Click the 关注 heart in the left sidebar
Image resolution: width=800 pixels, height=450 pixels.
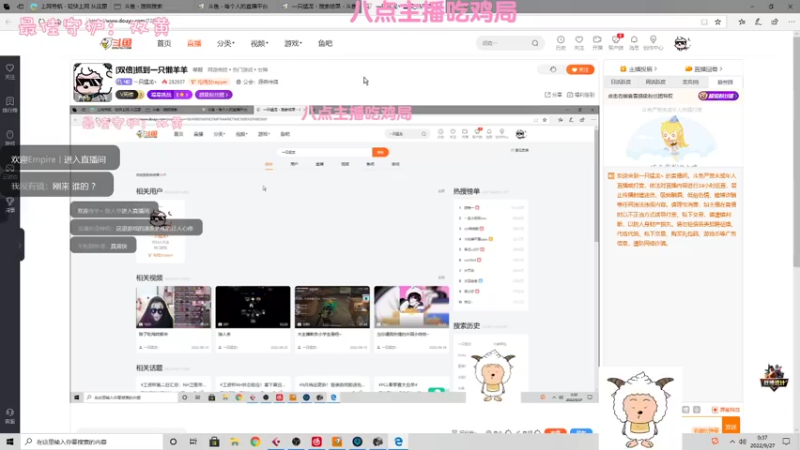(x=10, y=71)
